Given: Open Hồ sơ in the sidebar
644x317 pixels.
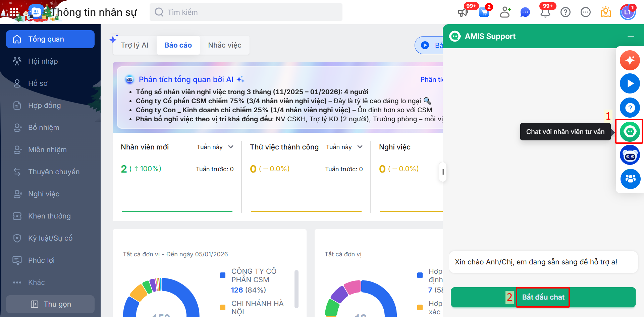Looking at the screenshot, I should 50,83.
